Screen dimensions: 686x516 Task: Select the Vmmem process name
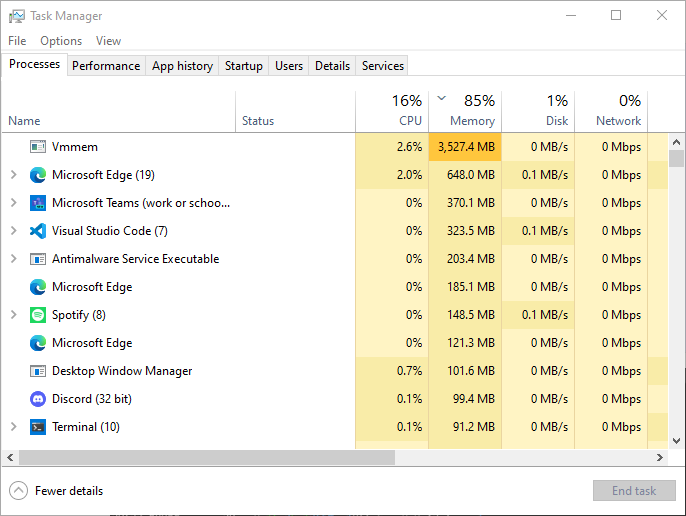click(75, 147)
